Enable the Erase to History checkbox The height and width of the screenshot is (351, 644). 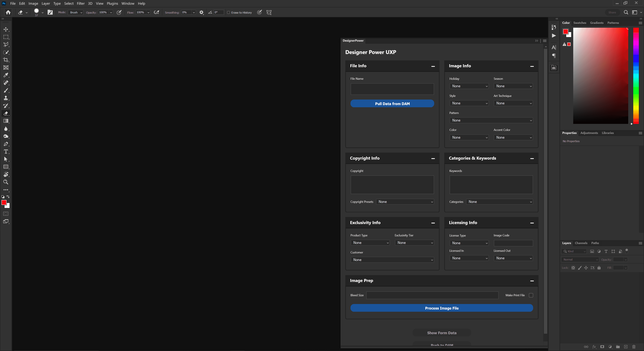[x=228, y=12]
